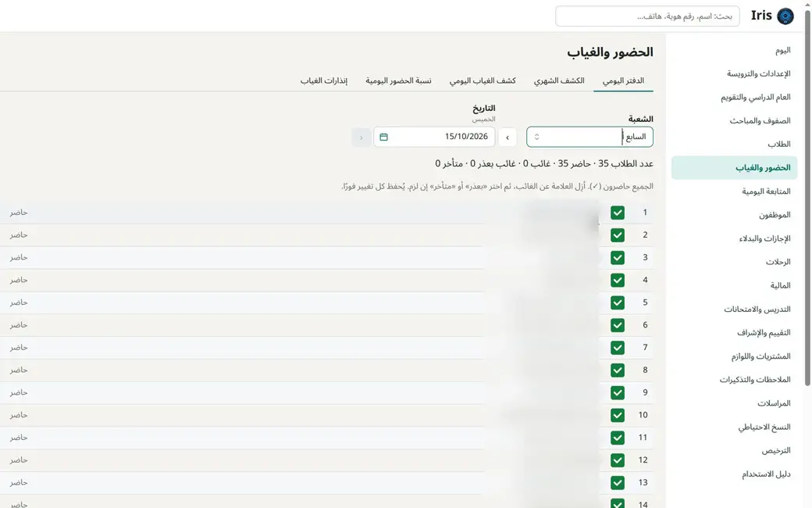The image size is (812, 508).
Task: Open الرحلات in the sidebar
Action: [735, 262]
